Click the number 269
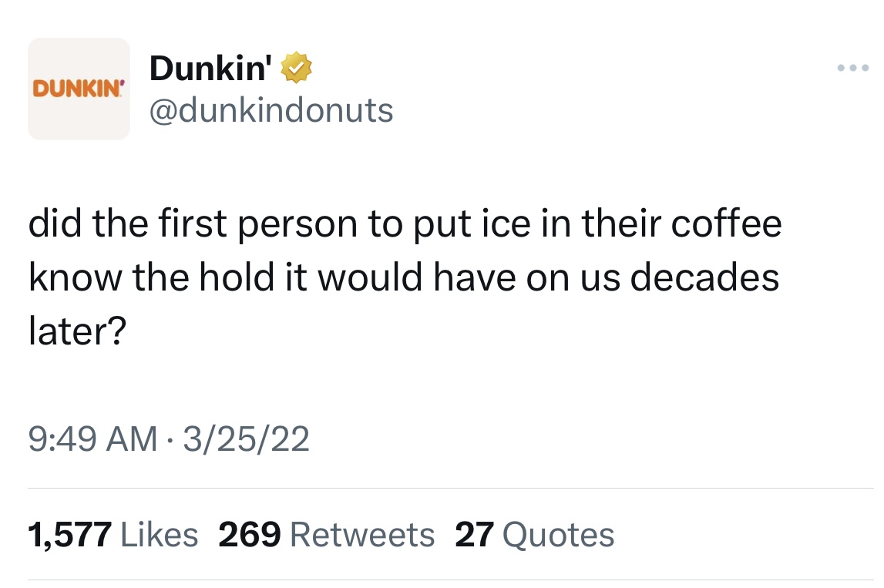 249,534
